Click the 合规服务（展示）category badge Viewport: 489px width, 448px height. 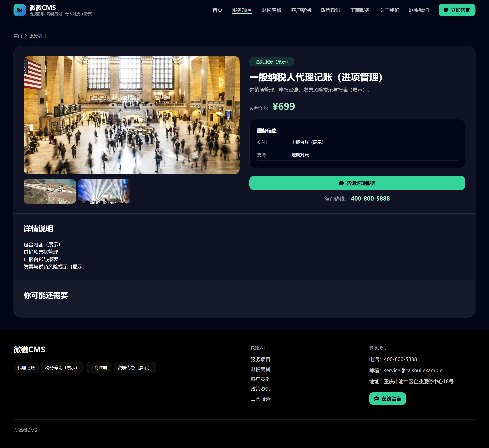[x=271, y=62]
